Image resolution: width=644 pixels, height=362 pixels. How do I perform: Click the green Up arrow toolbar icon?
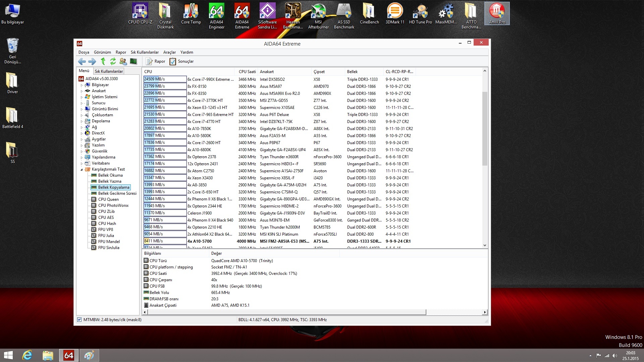pyautogui.click(x=103, y=61)
